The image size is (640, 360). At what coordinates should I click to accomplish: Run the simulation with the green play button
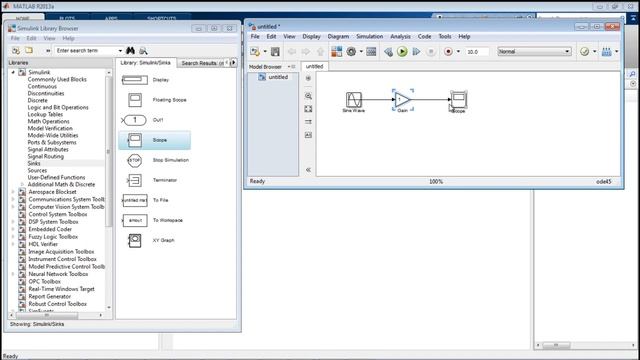tap(402, 52)
